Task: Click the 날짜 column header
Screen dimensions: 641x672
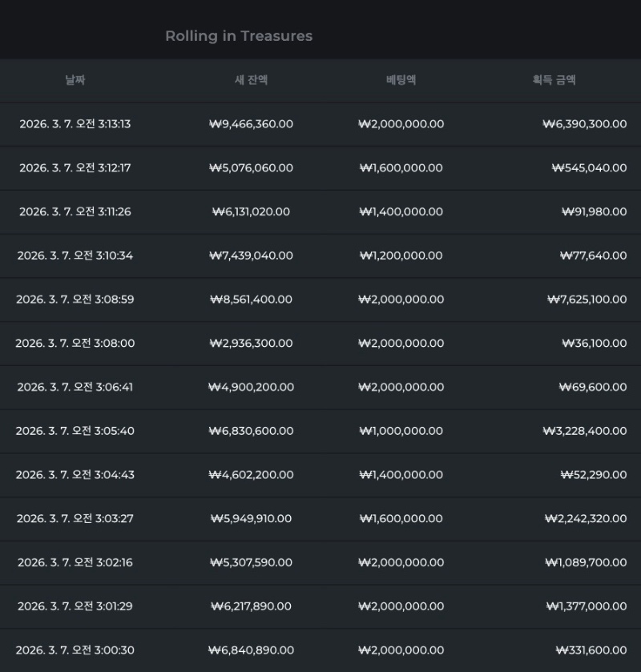Action: (x=75, y=80)
